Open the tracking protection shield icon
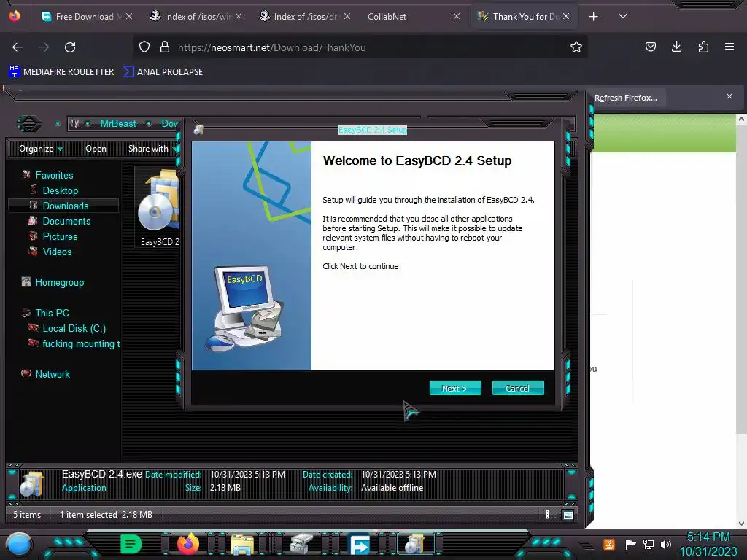Viewport: 747px width, 560px height. (x=144, y=47)
